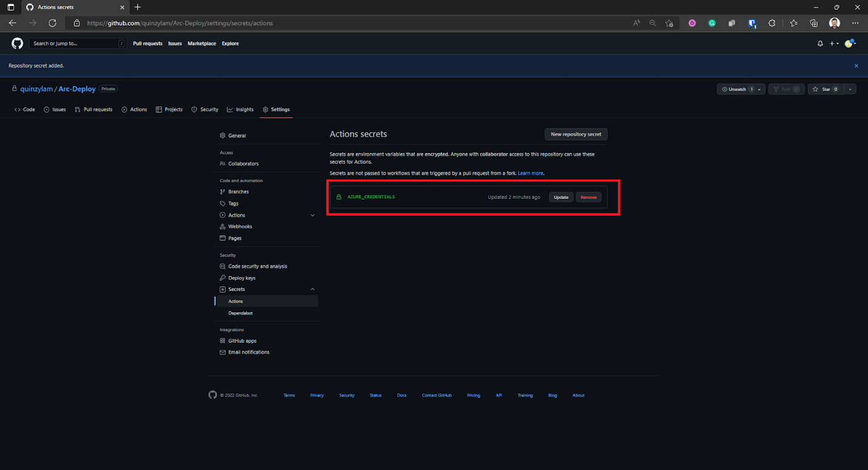Image resolution: width=868 pixels, height=470 pixels.
Task: Add this page to favorites
Action: (x=669, y=23)
